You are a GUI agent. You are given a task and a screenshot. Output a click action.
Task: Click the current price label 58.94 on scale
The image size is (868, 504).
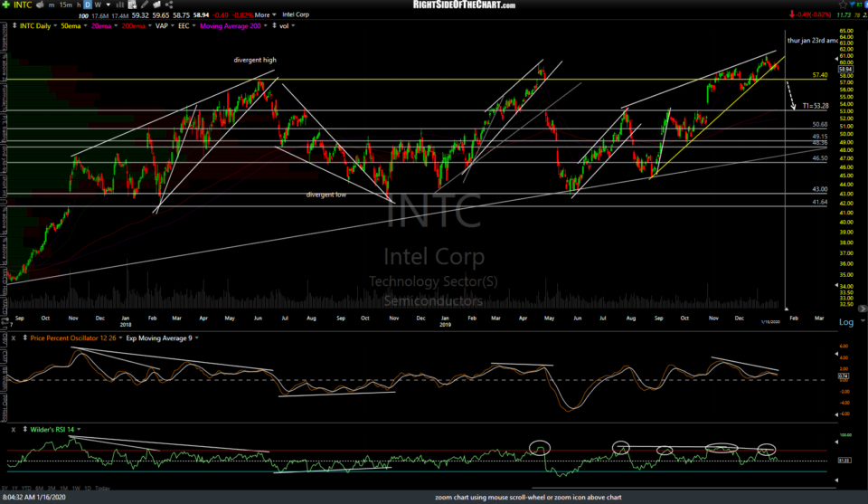pyautogui.click(x=845, y=70)
